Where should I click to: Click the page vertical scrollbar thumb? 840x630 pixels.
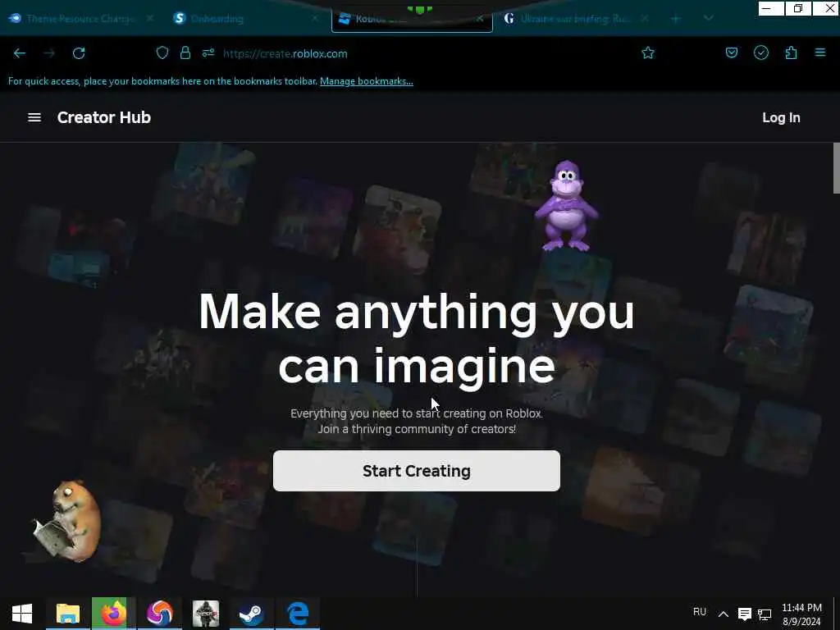coord(836,167)
